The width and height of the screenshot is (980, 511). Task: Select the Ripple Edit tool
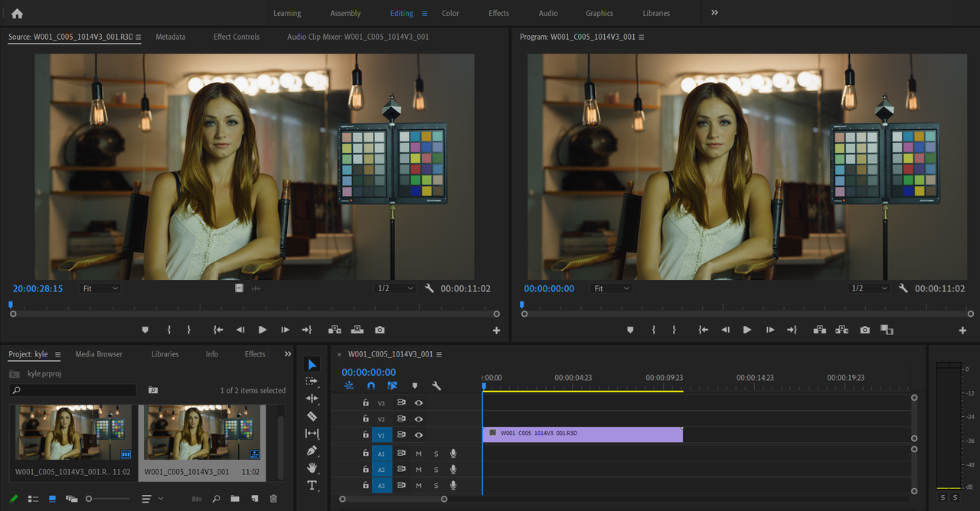pyautogui.click(x=312, y=399)
